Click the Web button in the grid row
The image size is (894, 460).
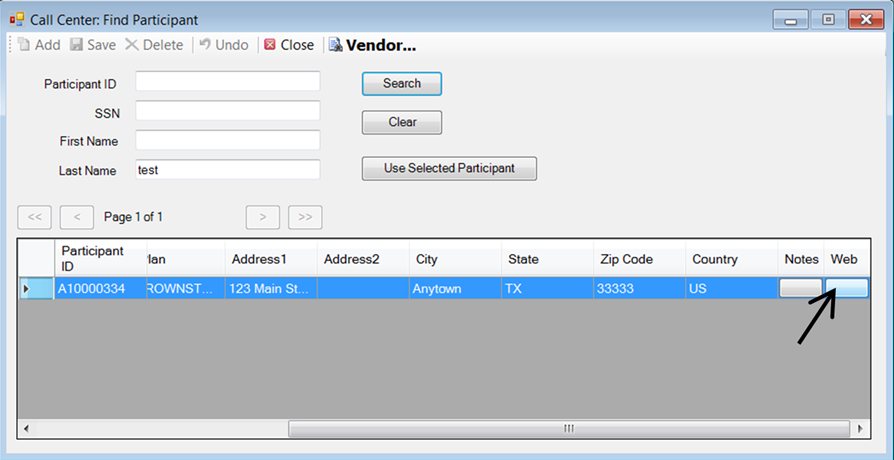(845, 288)
